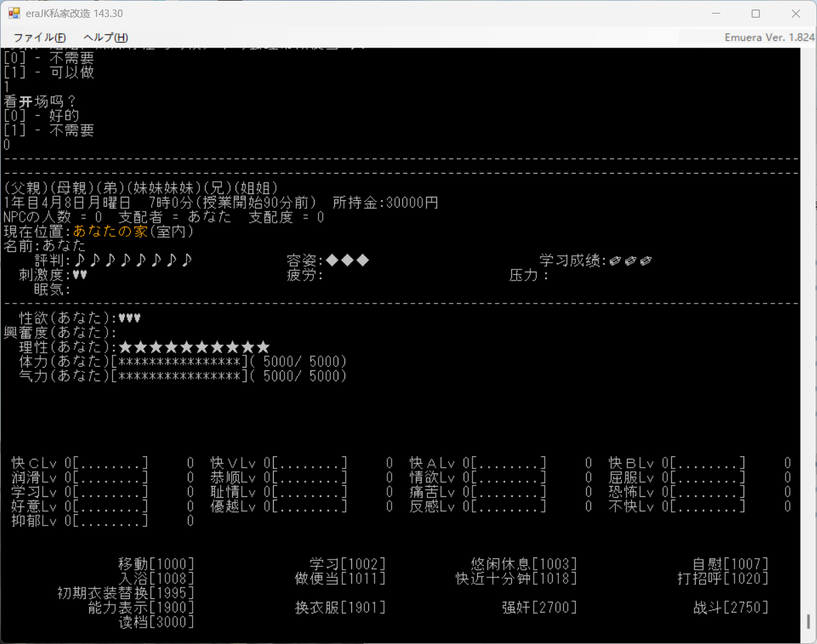Click the orange あなたの家 location text
The width and height of the screenshot is (817, 644).
point(110,231)
